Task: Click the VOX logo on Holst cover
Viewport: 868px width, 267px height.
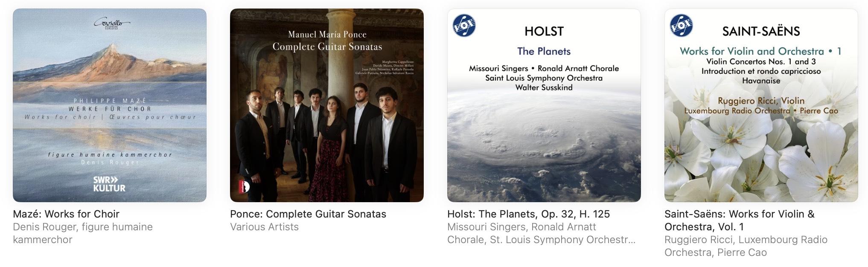Action: [x=464, y=25]
